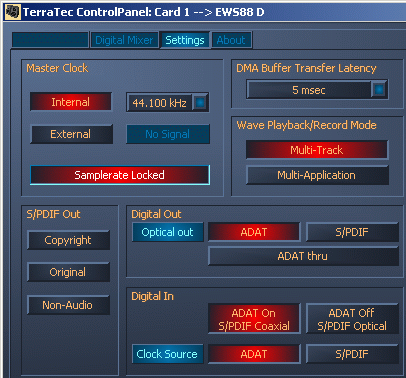Toggle the S/PDIF Out Original button
The height and width of the screenshot is (378, 406).
click(x=68, y=272)
